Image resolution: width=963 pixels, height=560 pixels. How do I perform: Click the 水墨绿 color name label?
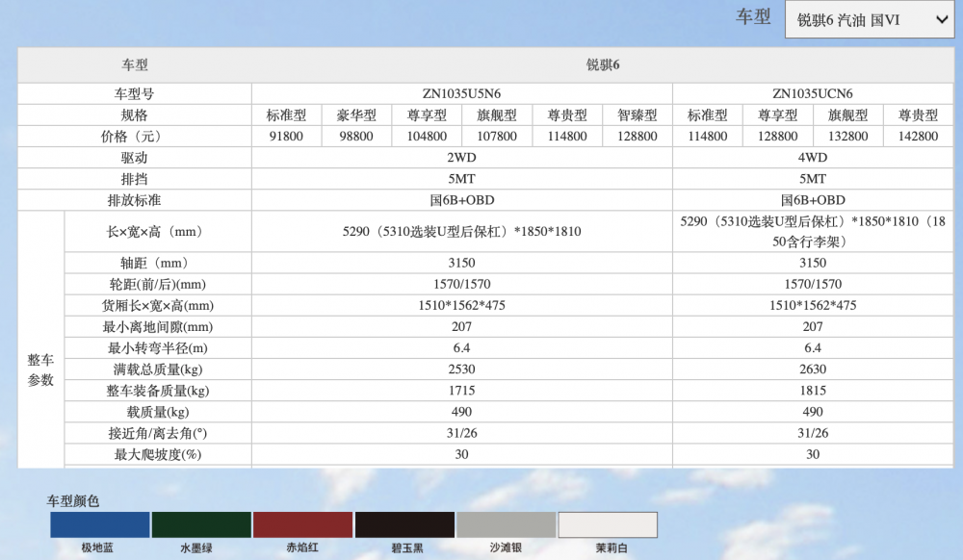click(x=195, y=548)
